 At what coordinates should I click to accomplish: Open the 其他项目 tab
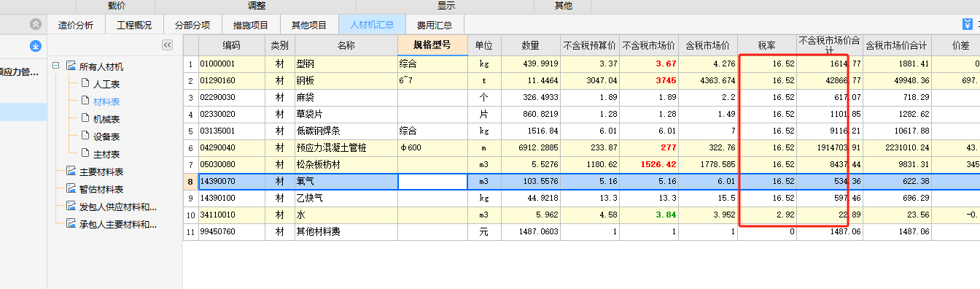click(309, 25)
